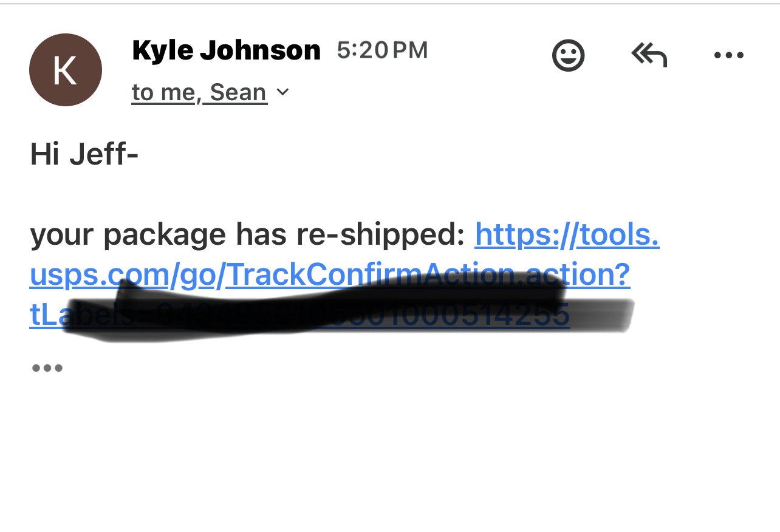Click the tLabels tracking number link line

click(299, 315)
